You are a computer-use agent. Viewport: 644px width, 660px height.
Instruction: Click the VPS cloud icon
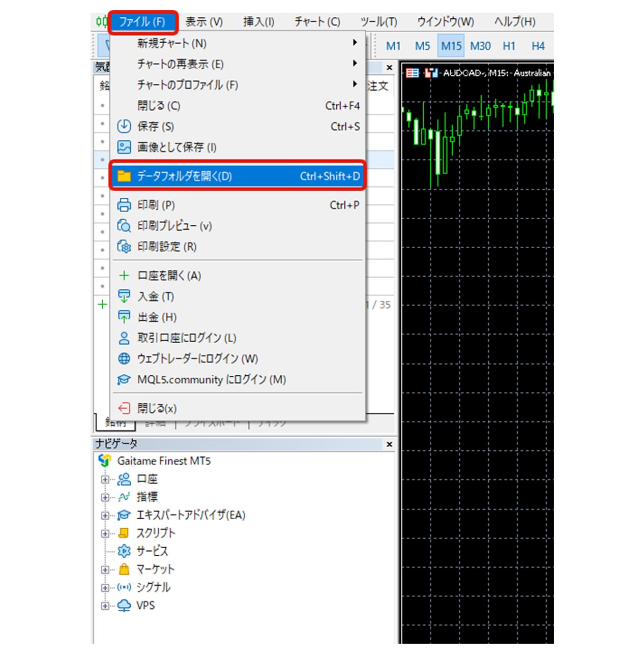click(124, 606)
